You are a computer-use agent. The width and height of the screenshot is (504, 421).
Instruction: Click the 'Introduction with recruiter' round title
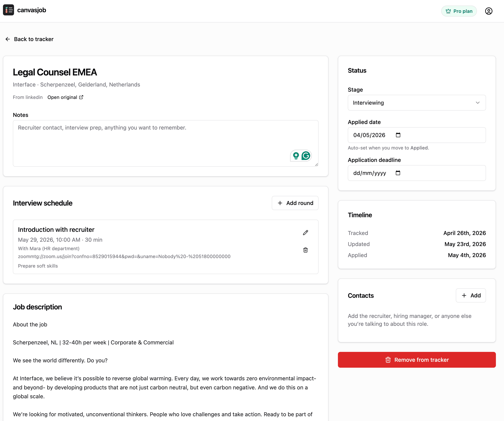tap(56, 230)
